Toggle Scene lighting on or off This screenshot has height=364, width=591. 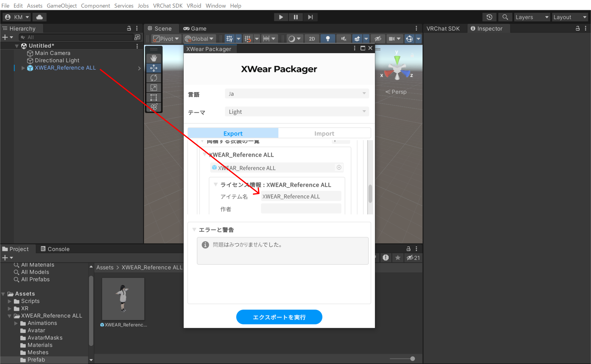point(328,39)
